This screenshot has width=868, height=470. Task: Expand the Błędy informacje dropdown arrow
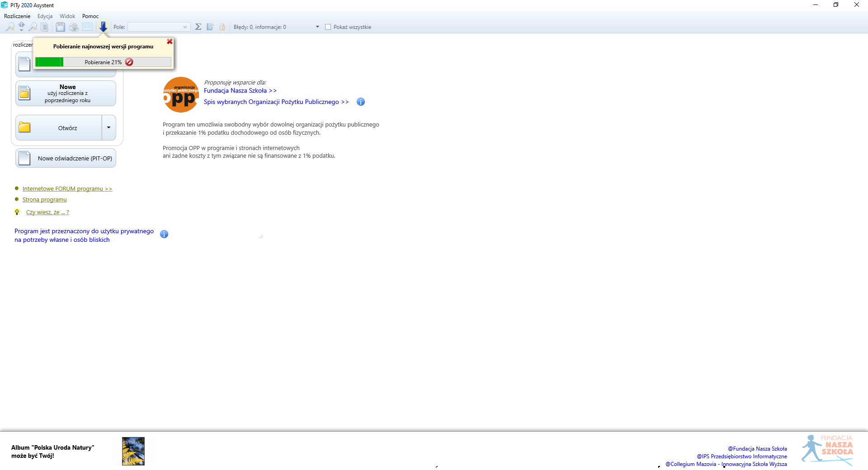(317, 27)
